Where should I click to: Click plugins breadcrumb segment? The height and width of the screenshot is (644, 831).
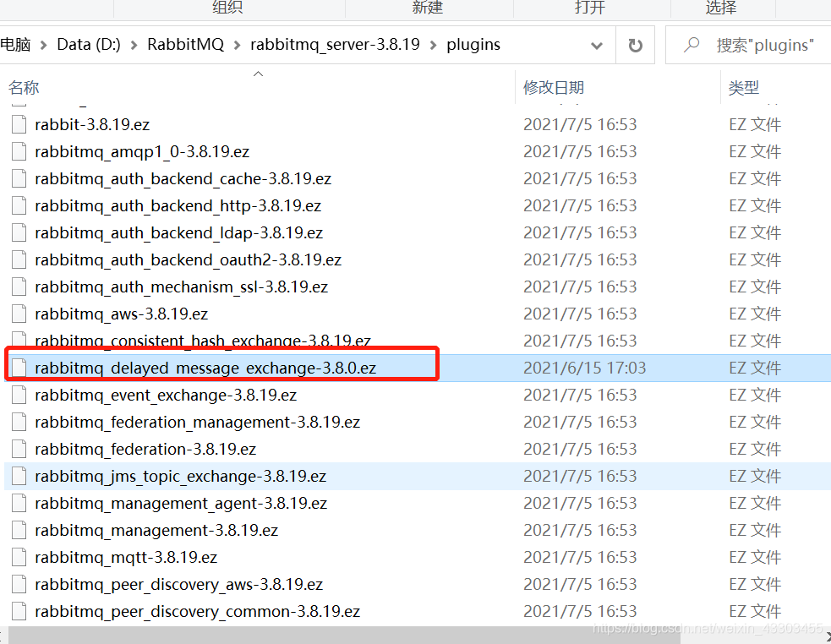tap(473, 45)
